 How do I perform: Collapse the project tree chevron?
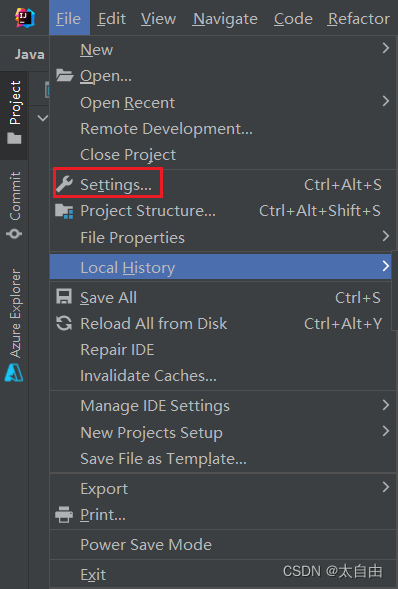tap(43, 118)
